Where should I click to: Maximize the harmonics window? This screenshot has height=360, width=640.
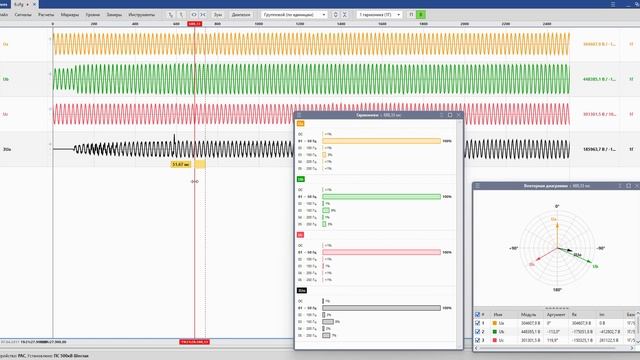point(450,115)
